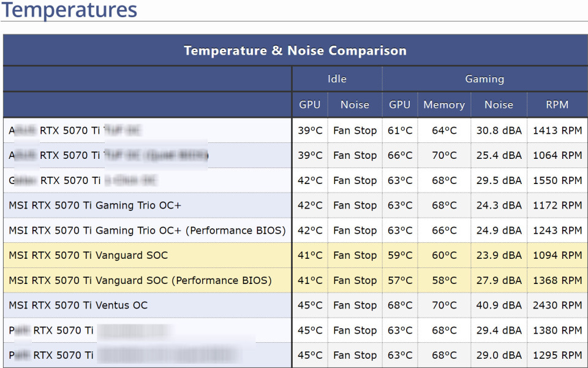588x368 pixels.
Task: Click the Temperatures heading
Action: [x=69, y=10]
